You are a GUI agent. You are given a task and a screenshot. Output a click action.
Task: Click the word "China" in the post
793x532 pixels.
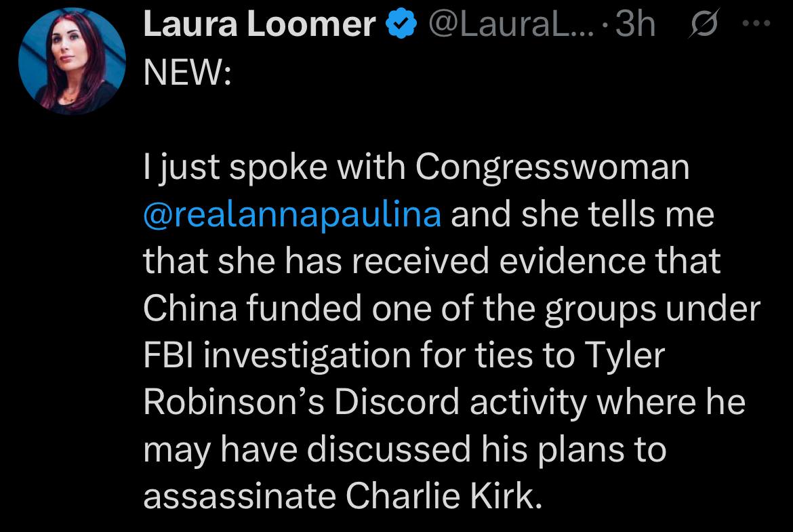tap(190, 309)
